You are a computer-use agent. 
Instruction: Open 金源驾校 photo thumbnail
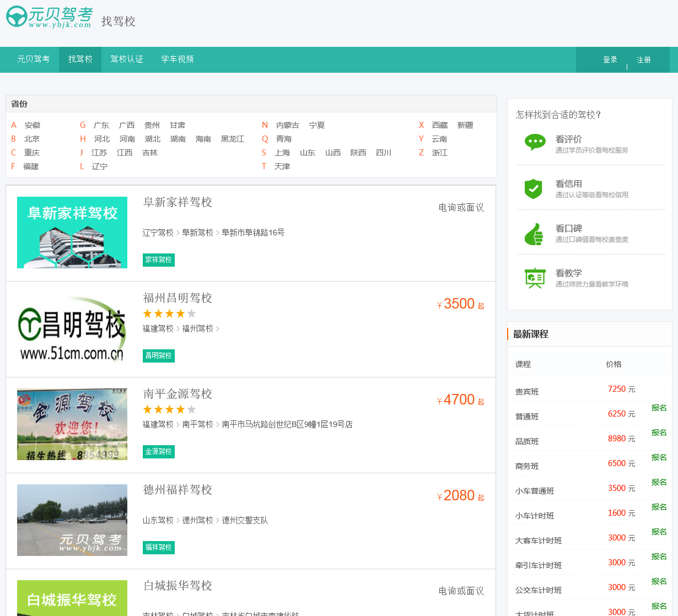pyautogui.click(x=72, y=424)
